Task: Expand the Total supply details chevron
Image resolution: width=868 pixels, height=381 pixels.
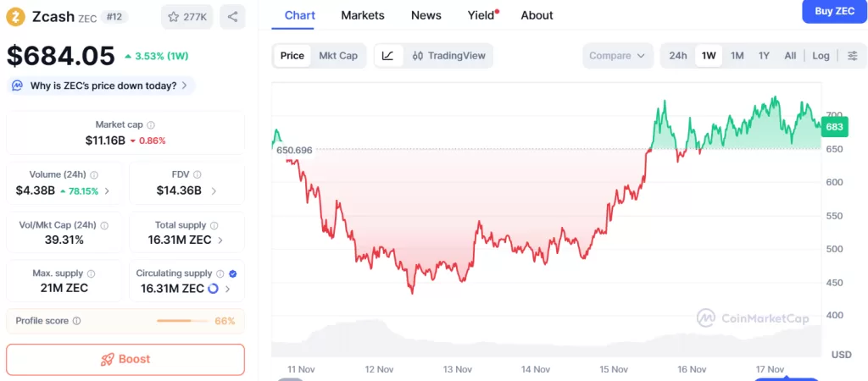Action: [x=221, y=240]
